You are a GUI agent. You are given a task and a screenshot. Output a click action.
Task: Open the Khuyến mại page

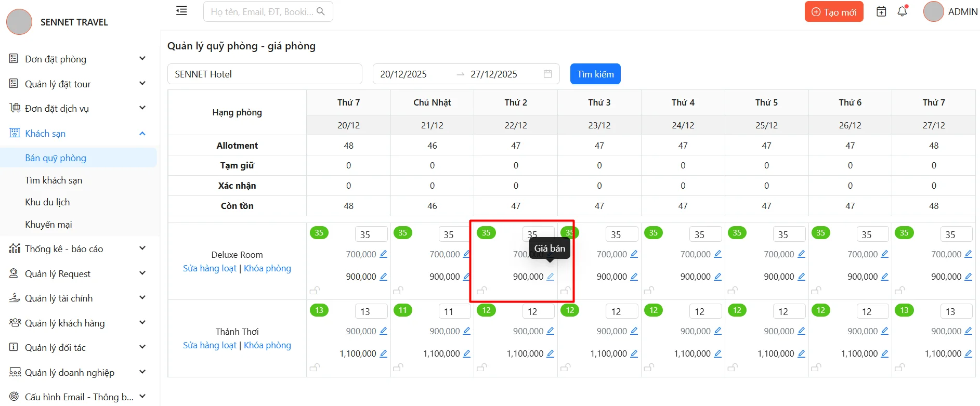click(48, 225)
